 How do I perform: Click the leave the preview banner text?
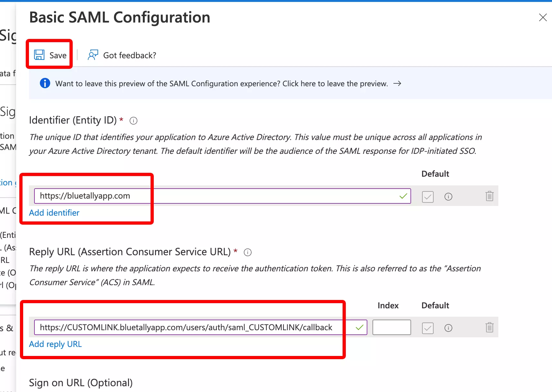tap(222, 84)
